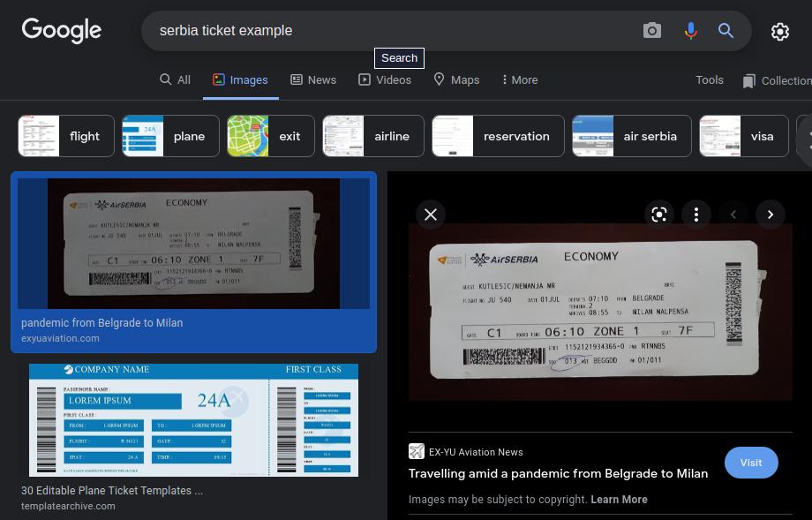Click the templatearchive.com source link

68,506
